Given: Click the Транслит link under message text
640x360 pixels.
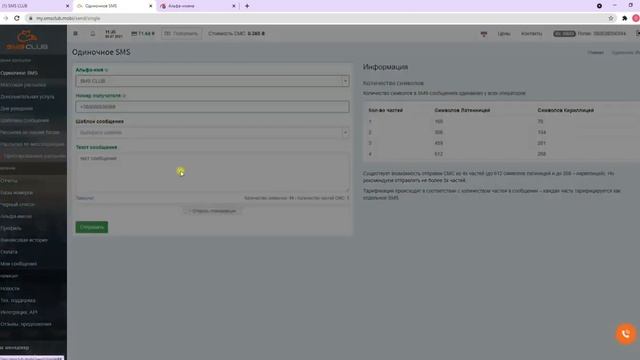Looking at the screenshot, I should coord(85,198).
